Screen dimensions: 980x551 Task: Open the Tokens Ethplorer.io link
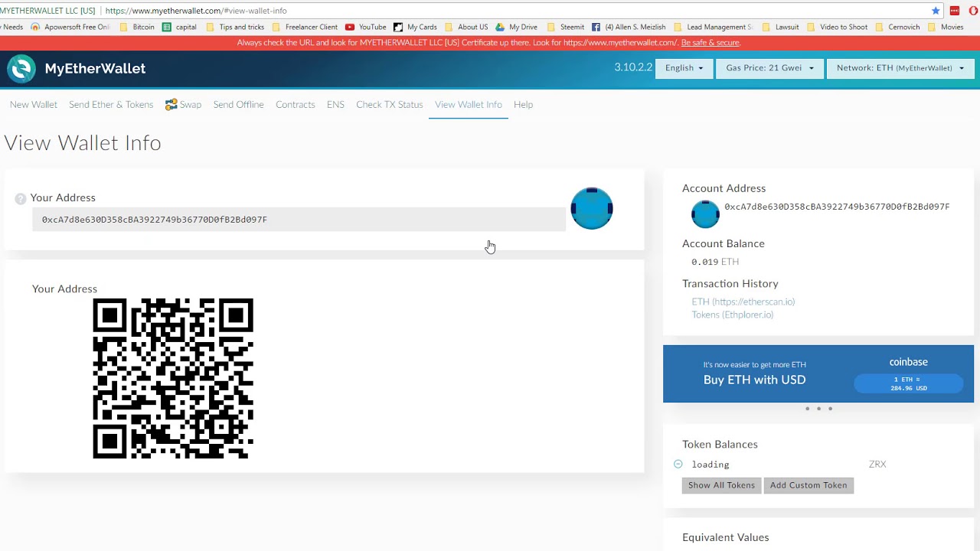tap(733, 315)
